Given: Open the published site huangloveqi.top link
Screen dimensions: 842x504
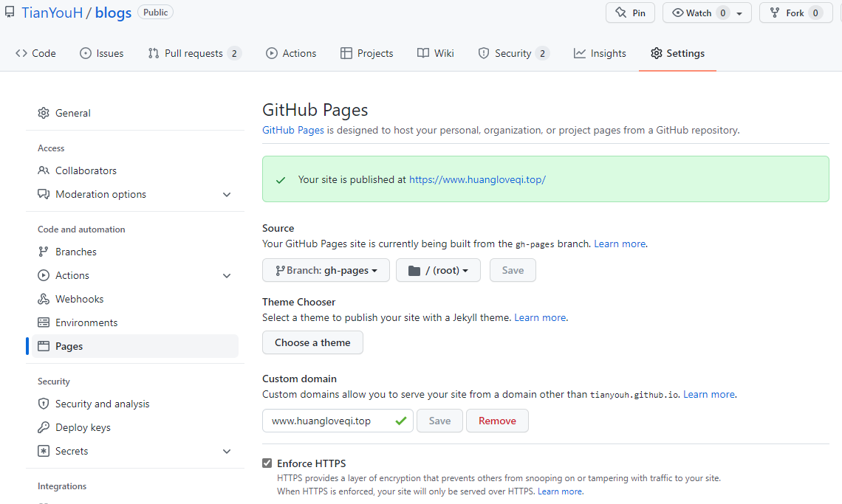Looking at the screenshot, I should pos(477,180).
